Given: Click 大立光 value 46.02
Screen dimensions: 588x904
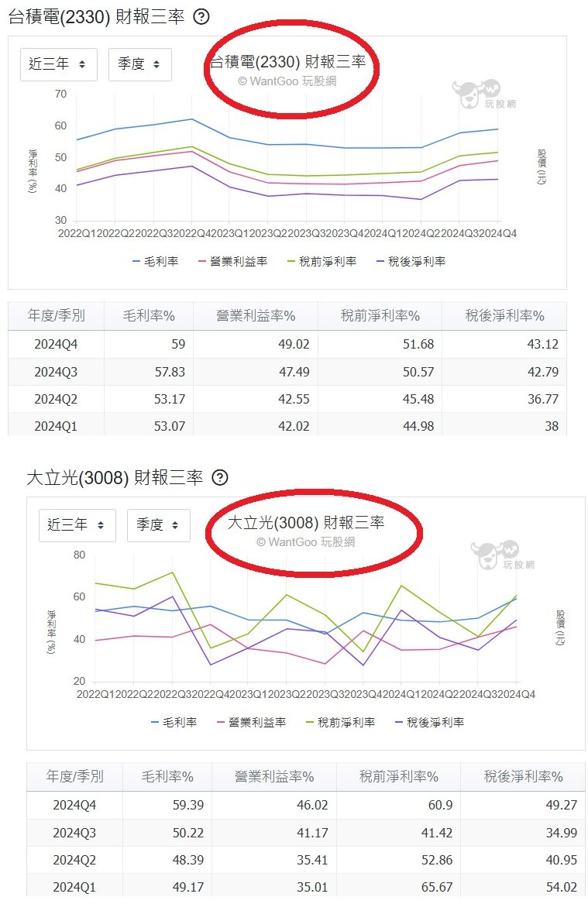Looking at the screenshot, I should [x=312, y=805].
